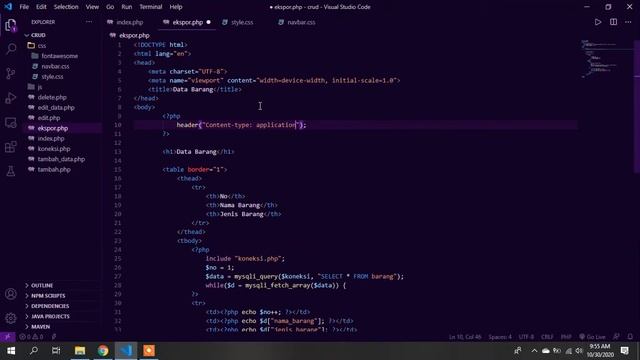Open the Manage gear icon
Screen dimensions: 640x360
point(11,318)
